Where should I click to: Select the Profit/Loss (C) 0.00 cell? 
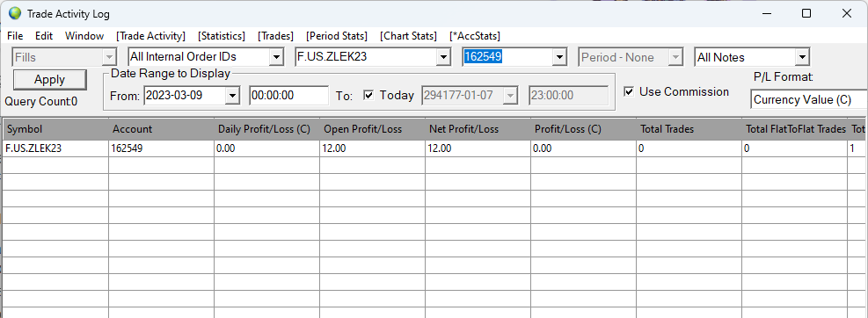coord(583,148)
